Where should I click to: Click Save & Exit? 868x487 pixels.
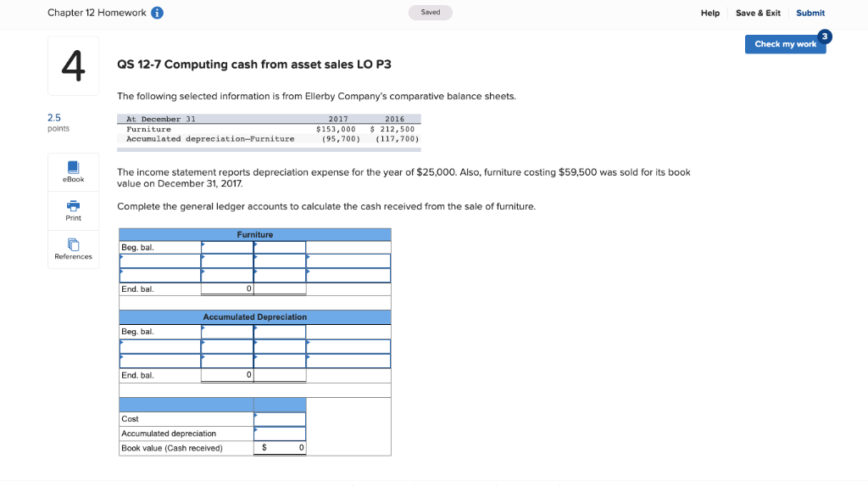pyautogui.click(x=758, y=13)
